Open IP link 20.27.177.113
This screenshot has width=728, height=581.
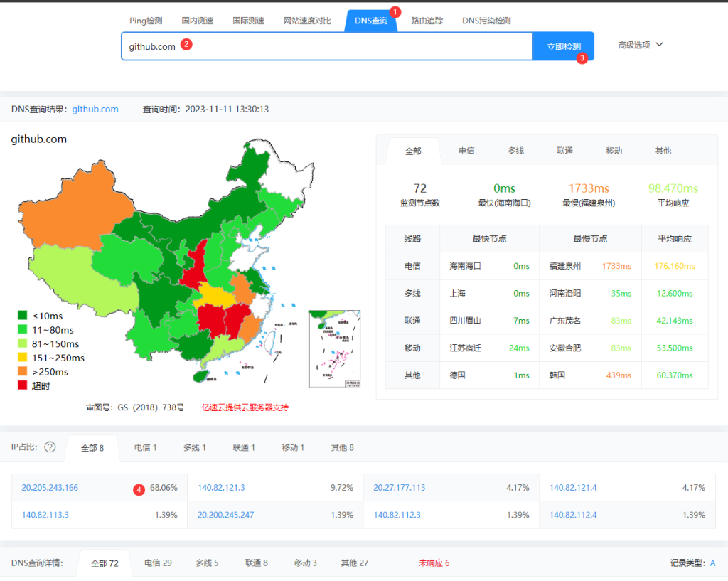click(x=400, y=488)
